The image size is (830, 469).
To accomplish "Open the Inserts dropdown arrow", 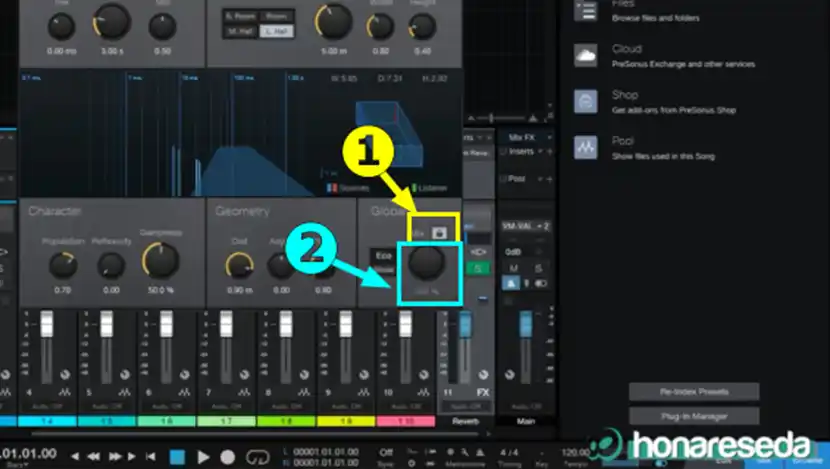I will pos(540,152).
